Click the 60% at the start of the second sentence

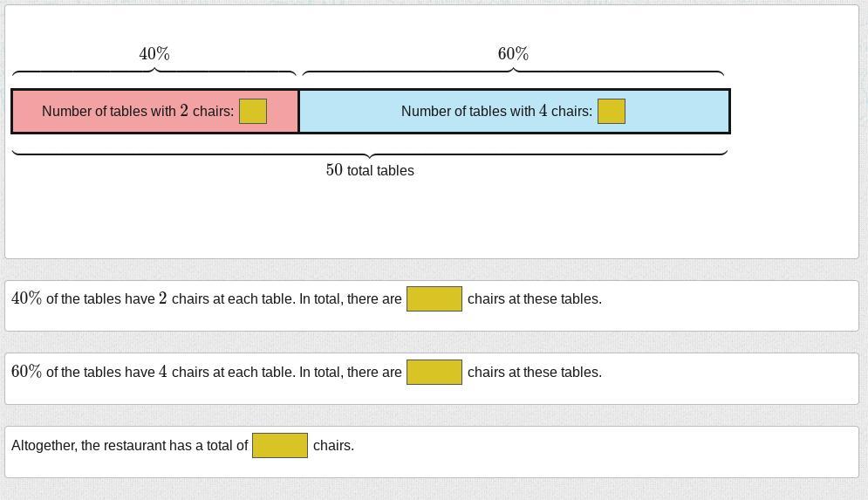coord(26,372)
